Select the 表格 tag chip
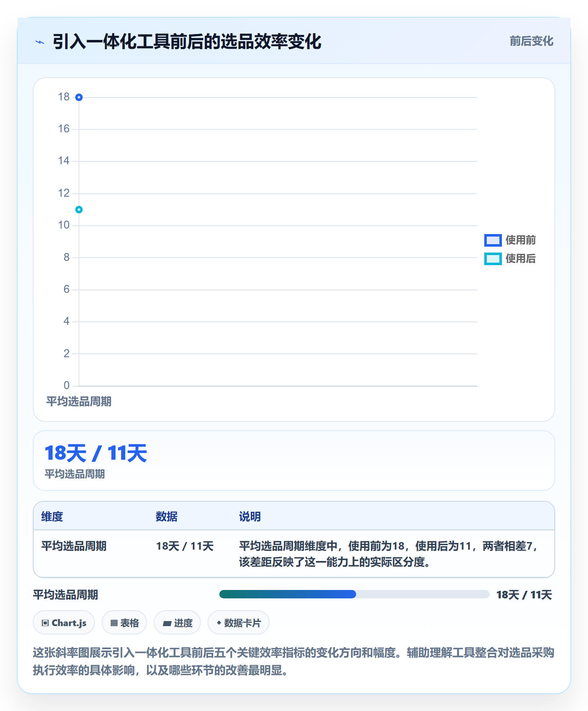The height and width of the screenshot is (711, 588). click(124, 623)
